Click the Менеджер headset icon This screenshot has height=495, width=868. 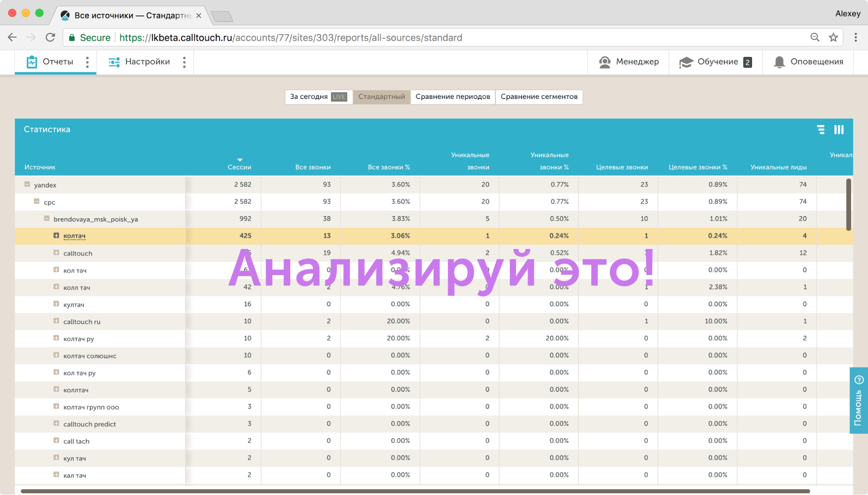604,62
